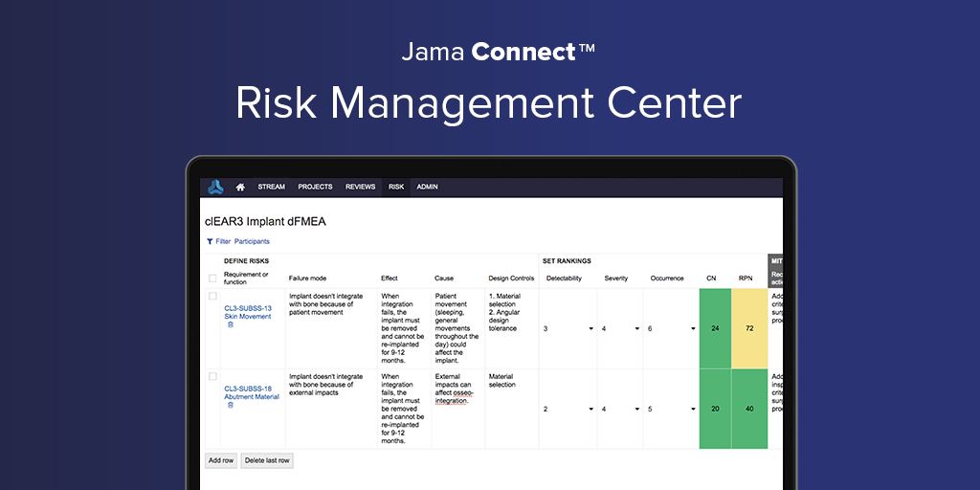Check the CL3-SUBSS-13 row checkbox
The image size is (980, 490).
[212, 296]
